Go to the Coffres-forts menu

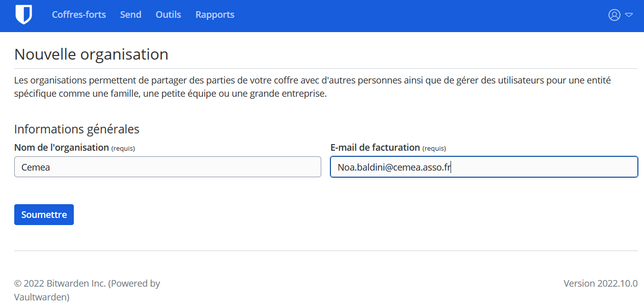tap(79, 15)
